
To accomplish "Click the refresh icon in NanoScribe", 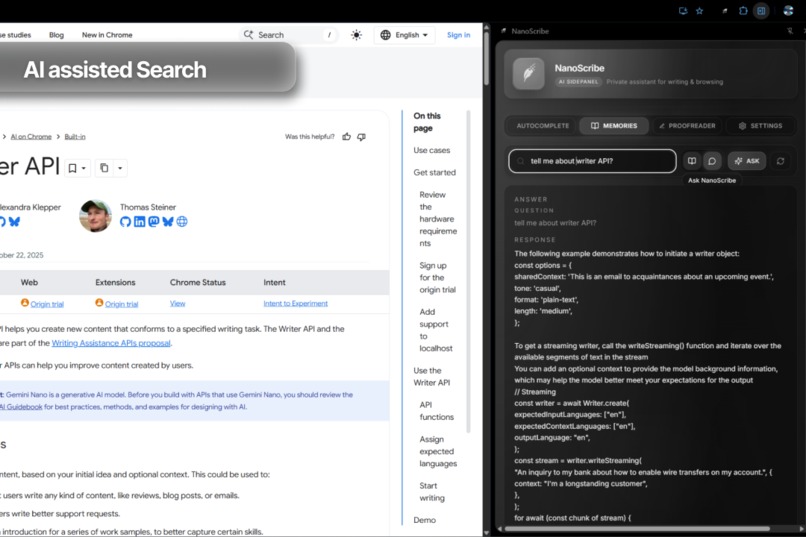I will (780, 161).
